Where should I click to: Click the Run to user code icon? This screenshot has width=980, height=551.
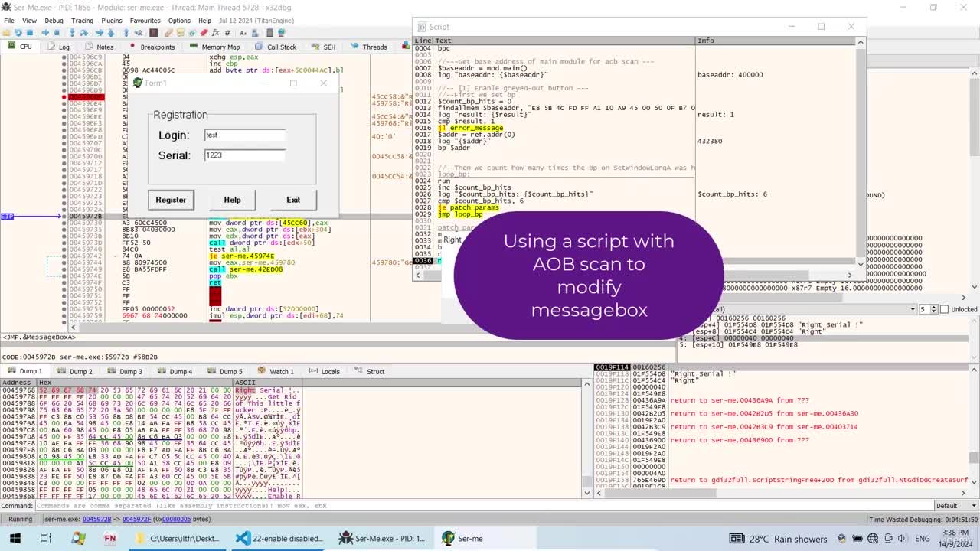point(139,33)
